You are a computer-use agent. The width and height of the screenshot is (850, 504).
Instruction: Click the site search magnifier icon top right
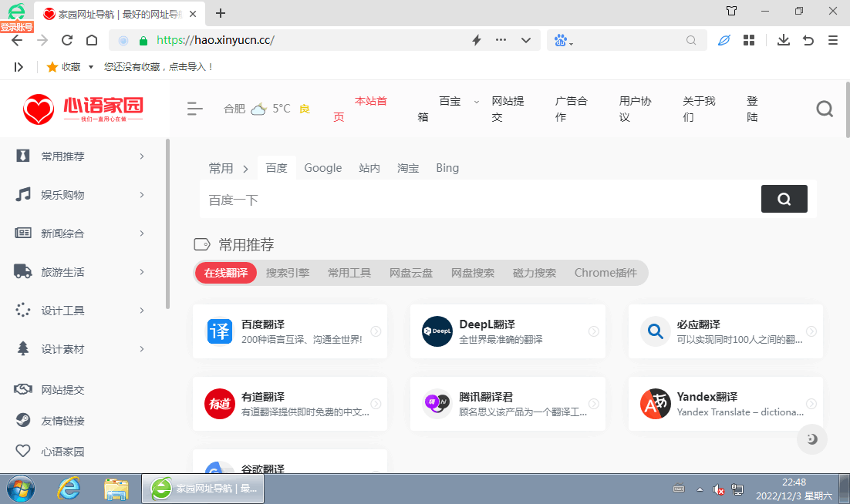point(825,109)
